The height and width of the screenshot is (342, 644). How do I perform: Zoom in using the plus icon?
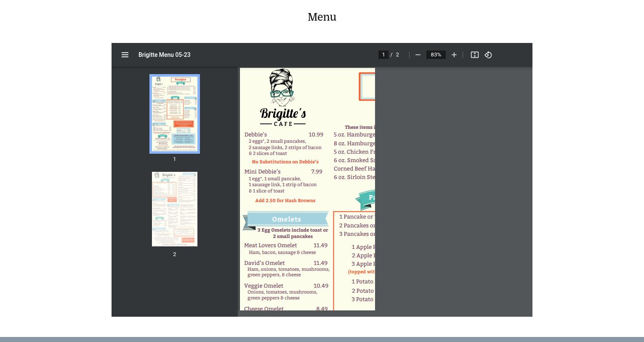point(454,55)
